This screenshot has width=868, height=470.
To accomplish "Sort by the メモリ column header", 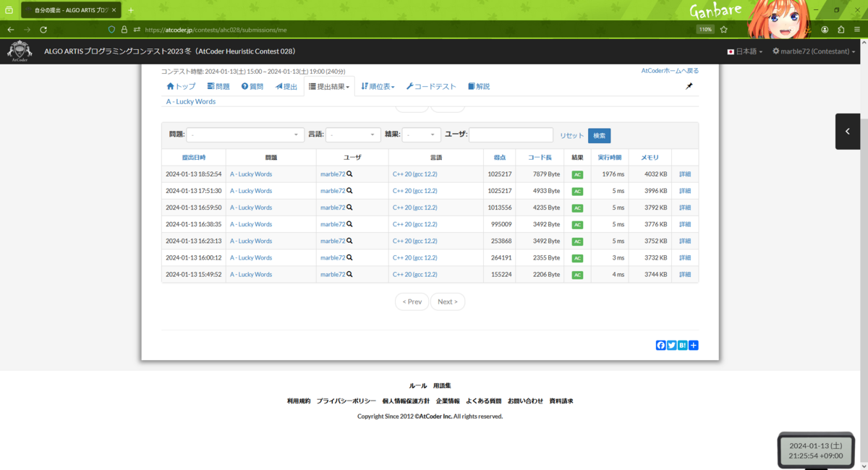I will point(649,157).
